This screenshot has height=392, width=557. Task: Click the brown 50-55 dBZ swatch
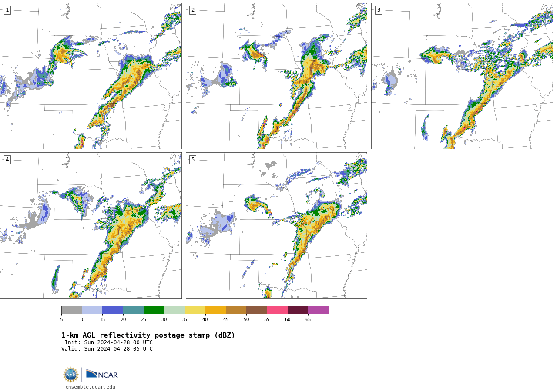(x=256, y=310)
